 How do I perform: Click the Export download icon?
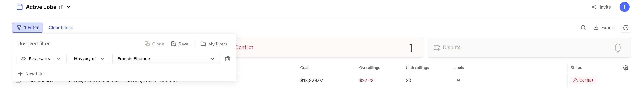click(596, 28)
